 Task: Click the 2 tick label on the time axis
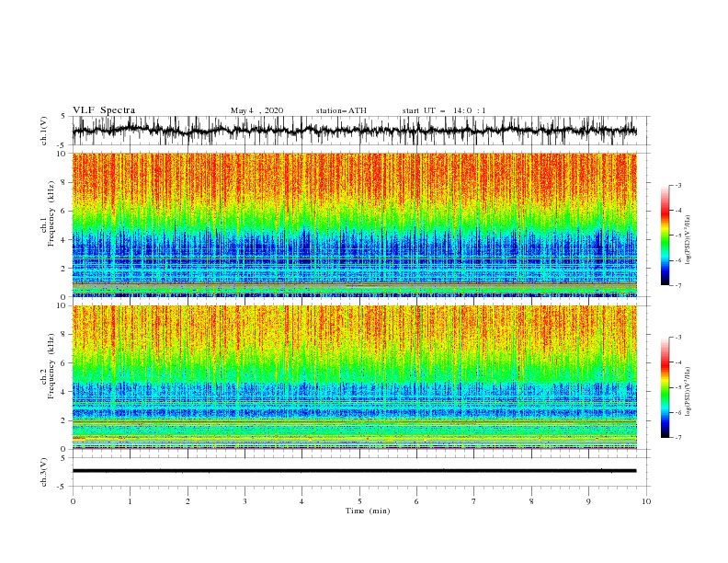click(x=188, y=501)
